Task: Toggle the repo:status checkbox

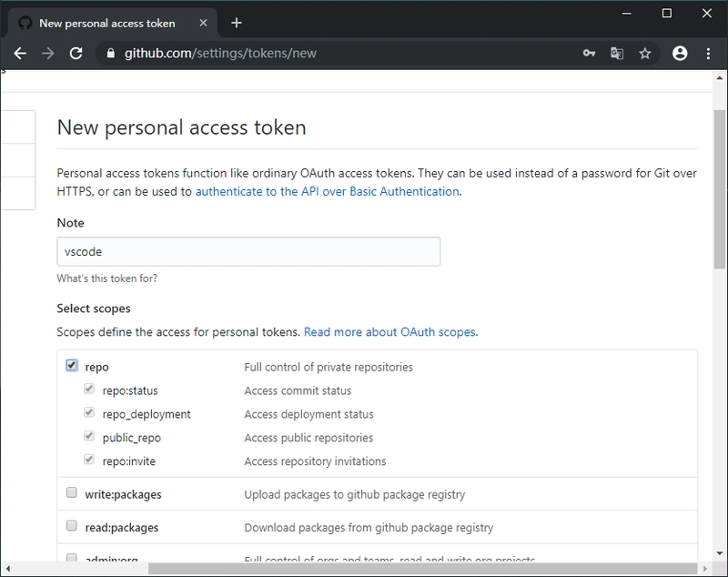Action: (x=89, y=389)
